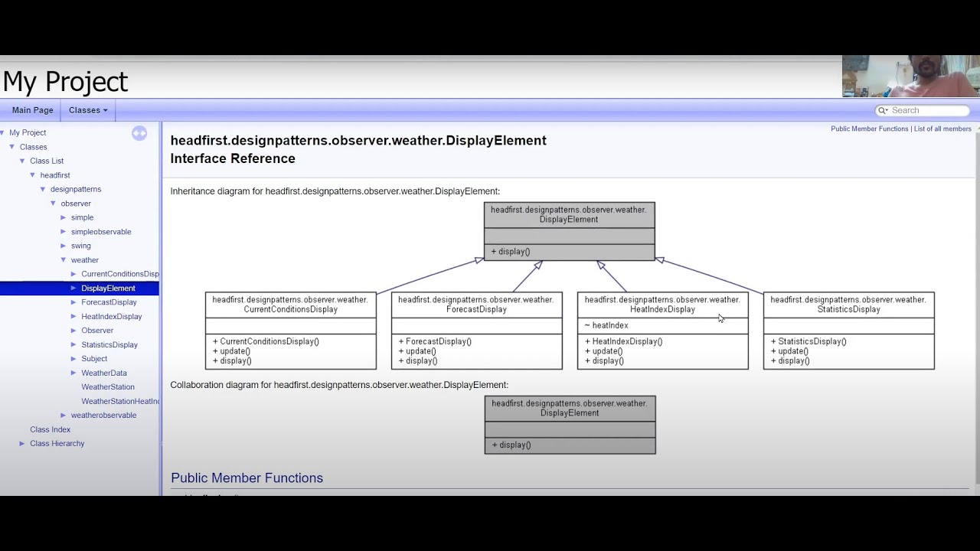Open ForecastDisplay in sidebar tree
This screenshot has width=980, height=551.
(109, 302)
